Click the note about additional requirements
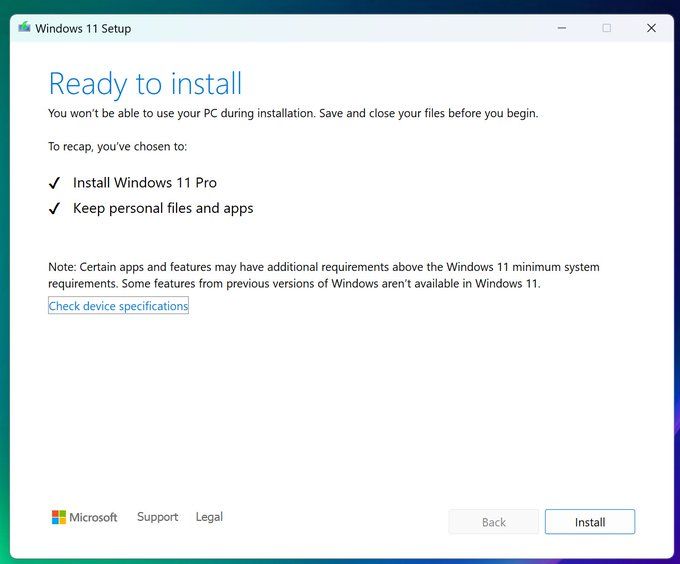The width and height of the screenshot is (680, 564). pyautogui.click(x=324, y=275)
